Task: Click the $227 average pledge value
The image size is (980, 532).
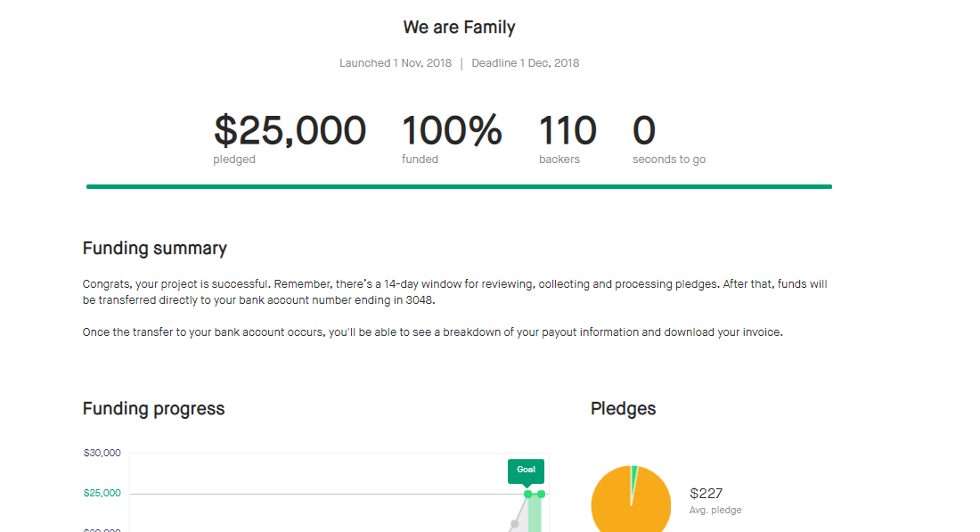Action: [706, 493]
